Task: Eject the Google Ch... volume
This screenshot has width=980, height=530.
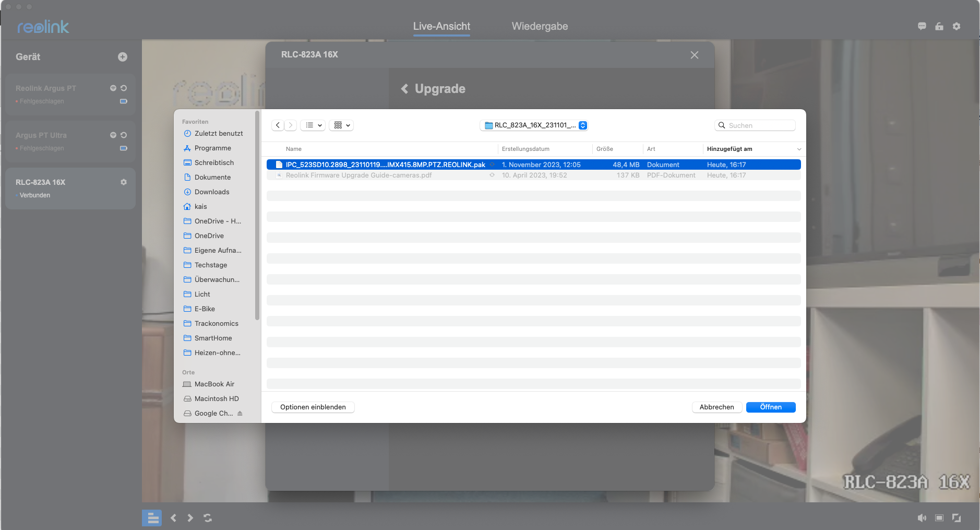Action: click(x=240, y=414)
